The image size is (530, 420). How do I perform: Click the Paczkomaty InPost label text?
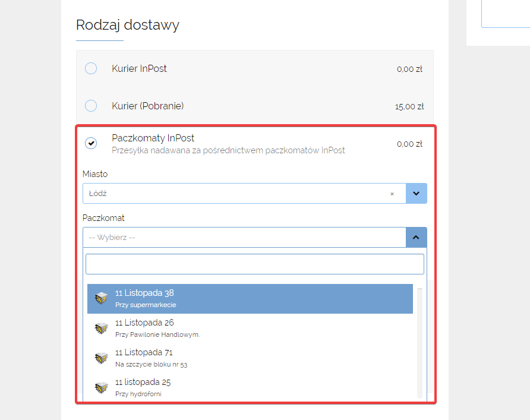(153, 138)
